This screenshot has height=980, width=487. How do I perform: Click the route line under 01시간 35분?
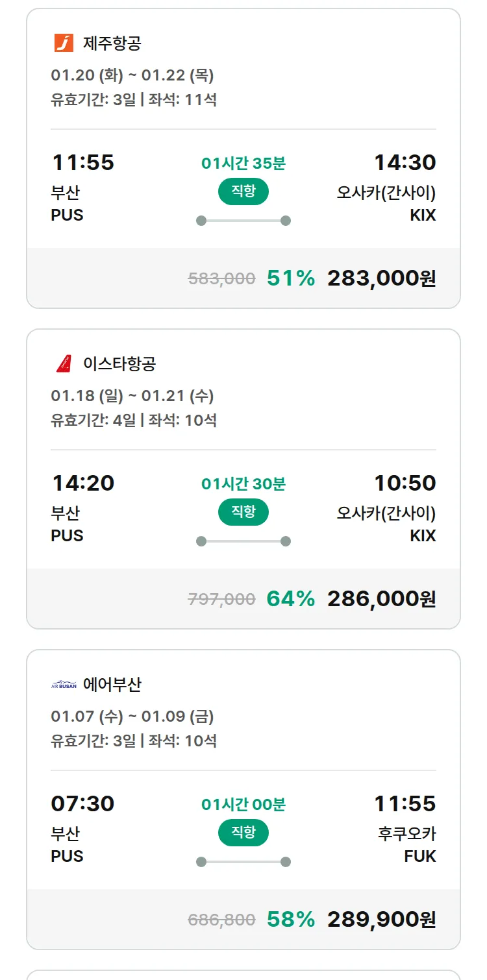[x=243, y=221]
